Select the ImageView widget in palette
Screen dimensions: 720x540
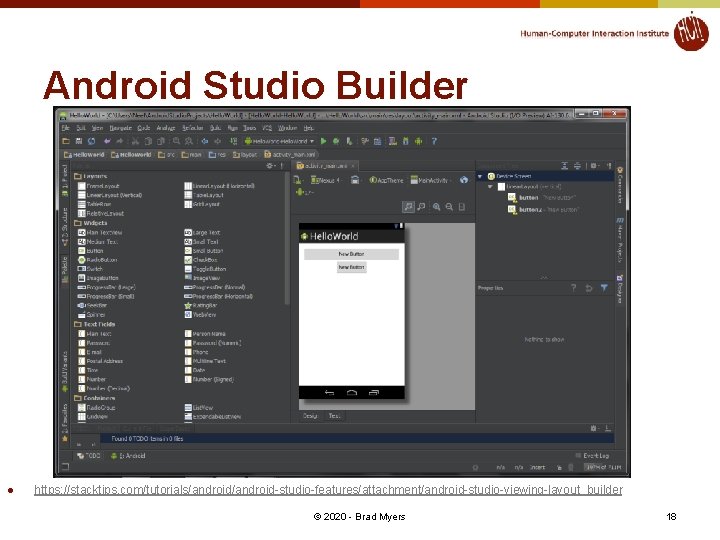click(202, 278)
